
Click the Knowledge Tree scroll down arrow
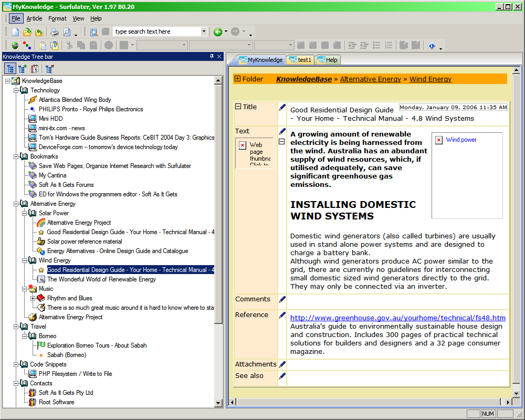click(x=218, y=403)
